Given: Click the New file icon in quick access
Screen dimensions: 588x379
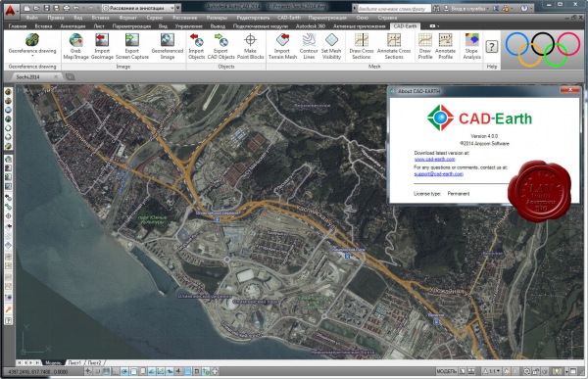Looking at the screenshot, I should click(27, 8).
